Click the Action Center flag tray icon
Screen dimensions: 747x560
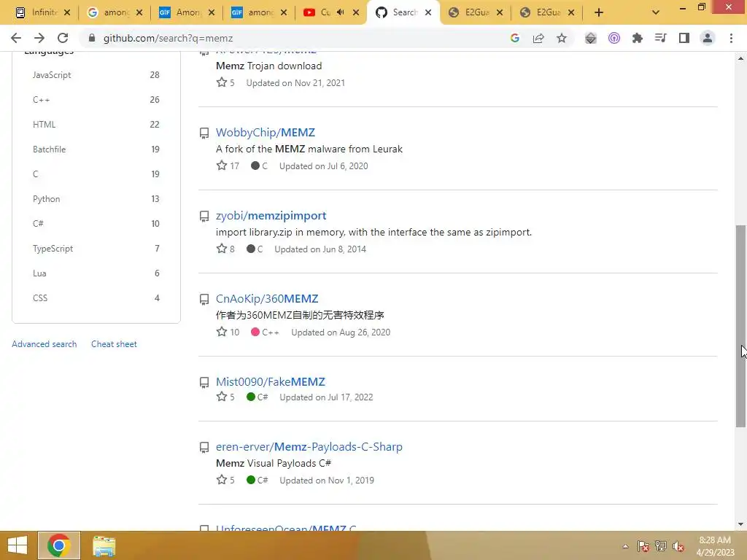[x=643, y=546]
